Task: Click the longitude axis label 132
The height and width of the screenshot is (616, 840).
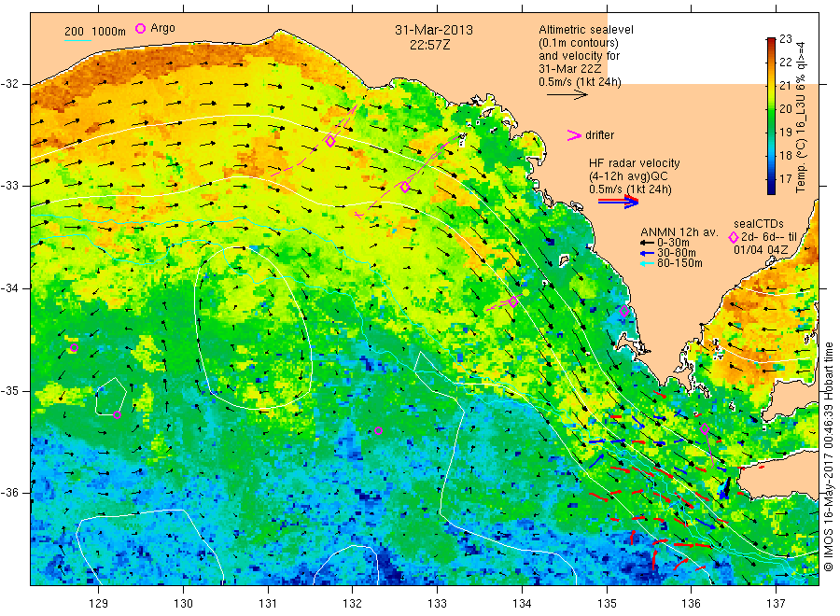Action: tap(353, 604)
